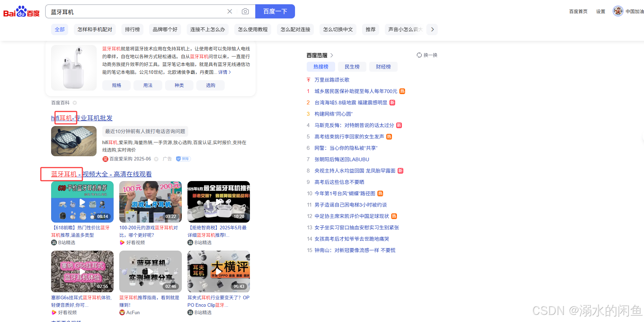Open the 耳夹耳机大横评 video thumbnail

[219, 272]
